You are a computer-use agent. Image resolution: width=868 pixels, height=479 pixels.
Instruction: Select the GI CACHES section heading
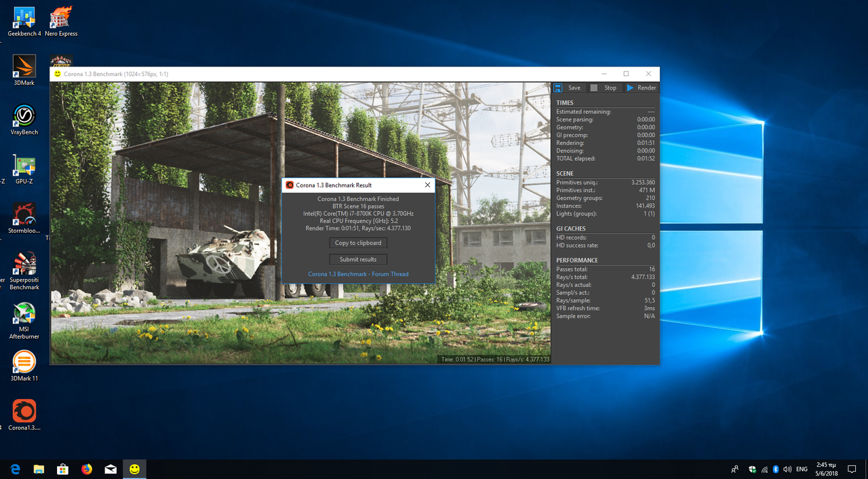point(571,229)
